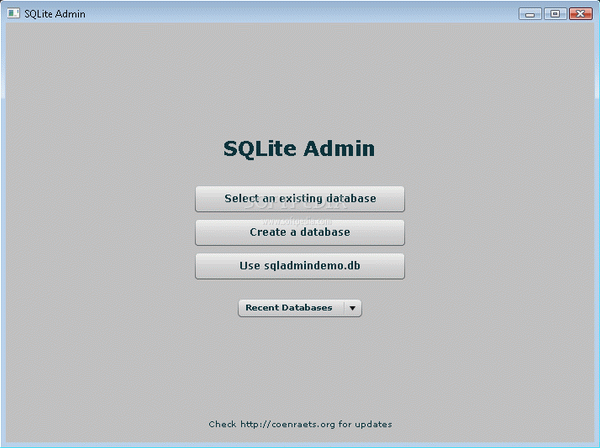
Task: Click the Select an existing database button
Action: pos(300,199)
